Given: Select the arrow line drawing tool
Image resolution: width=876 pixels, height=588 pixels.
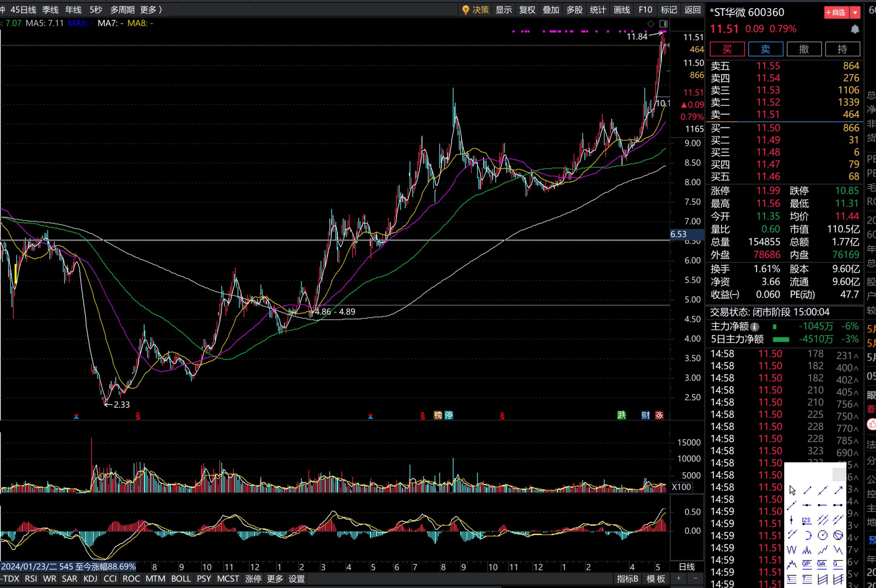Looking at the screenshot, I should pyautogui.click(x=838, y=490).
